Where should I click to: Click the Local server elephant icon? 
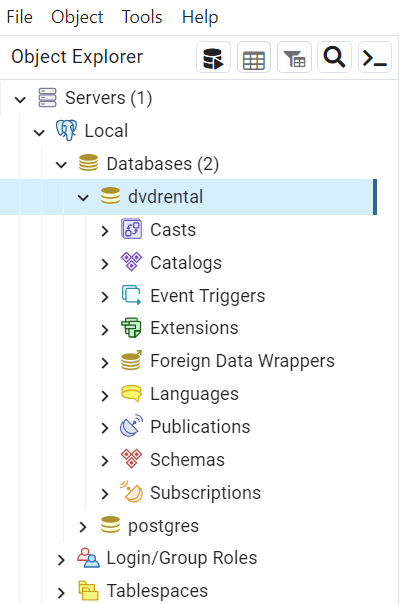(66, 131)
